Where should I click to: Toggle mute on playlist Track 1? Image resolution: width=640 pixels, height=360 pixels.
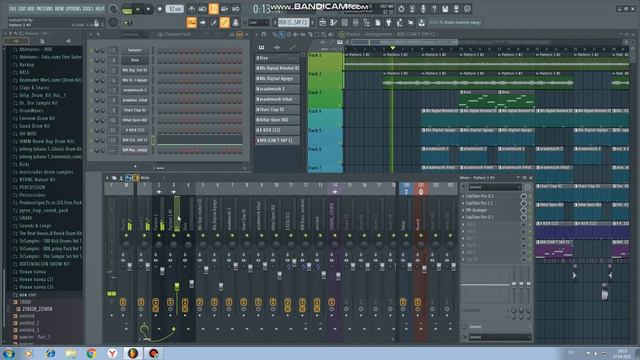[340, 68]
